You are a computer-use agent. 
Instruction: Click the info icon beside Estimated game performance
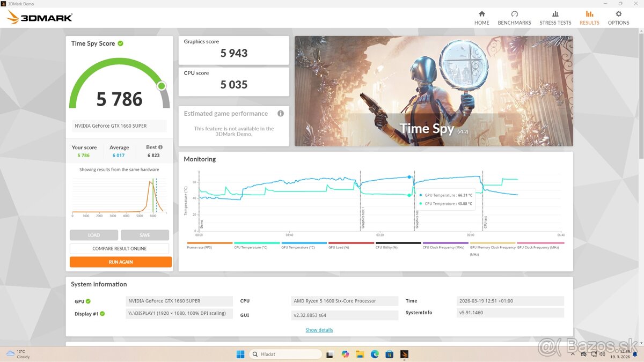pos(280,113)
